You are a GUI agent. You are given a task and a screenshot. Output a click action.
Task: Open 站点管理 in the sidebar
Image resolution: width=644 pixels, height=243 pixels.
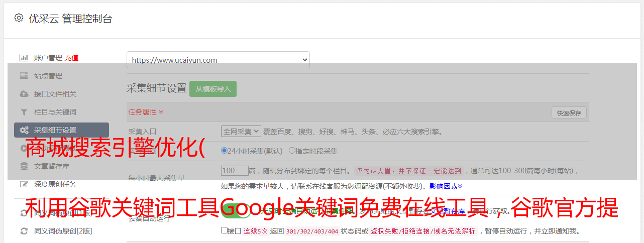pyautogui.click(x=48, y=76)
